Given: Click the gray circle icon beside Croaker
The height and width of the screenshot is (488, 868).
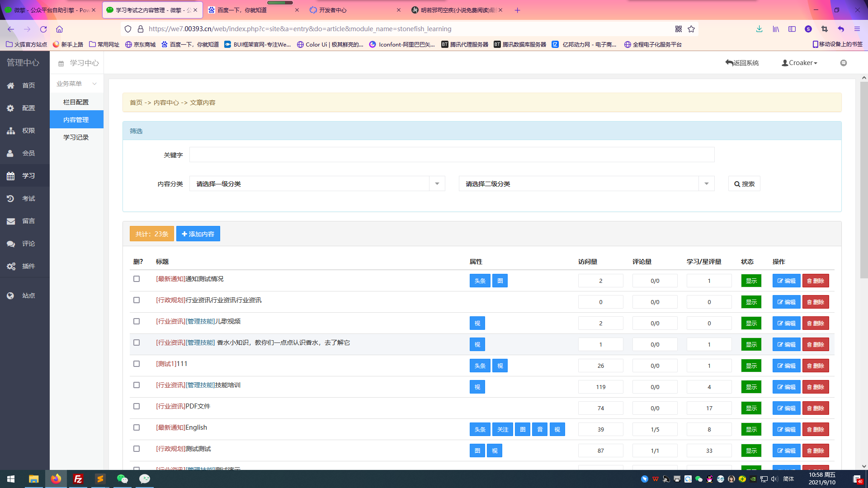Looking at the screenshot, I should click(844, 63).
